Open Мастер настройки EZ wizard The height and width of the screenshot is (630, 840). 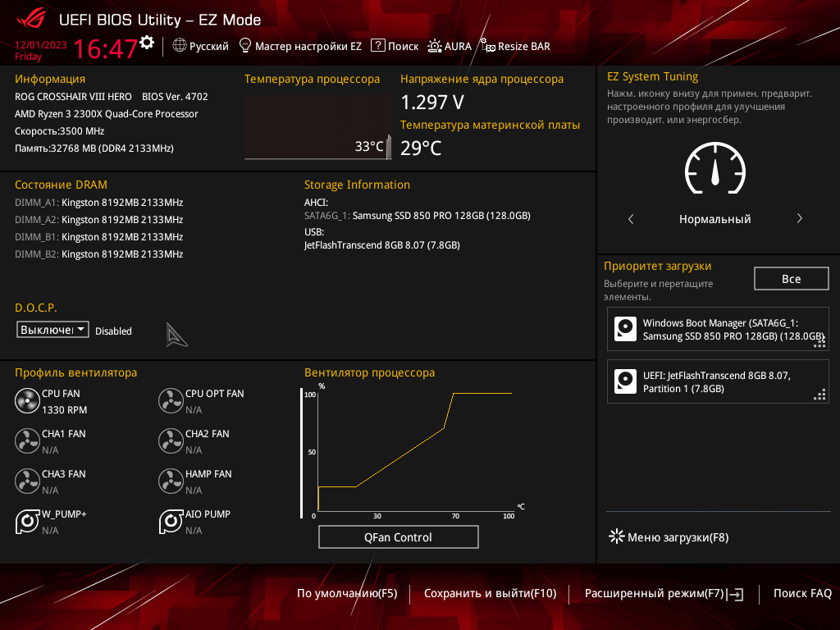tap(308, 46)
